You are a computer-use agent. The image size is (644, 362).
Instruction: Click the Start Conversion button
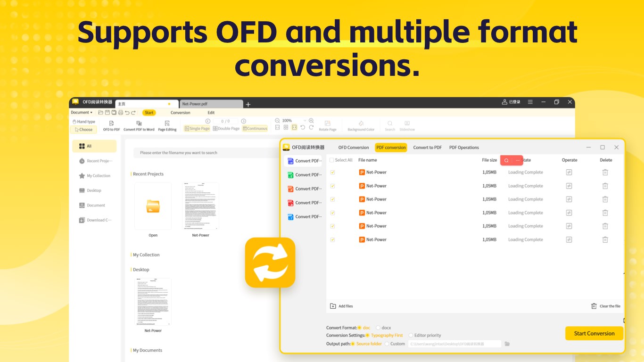coord(594,333)
